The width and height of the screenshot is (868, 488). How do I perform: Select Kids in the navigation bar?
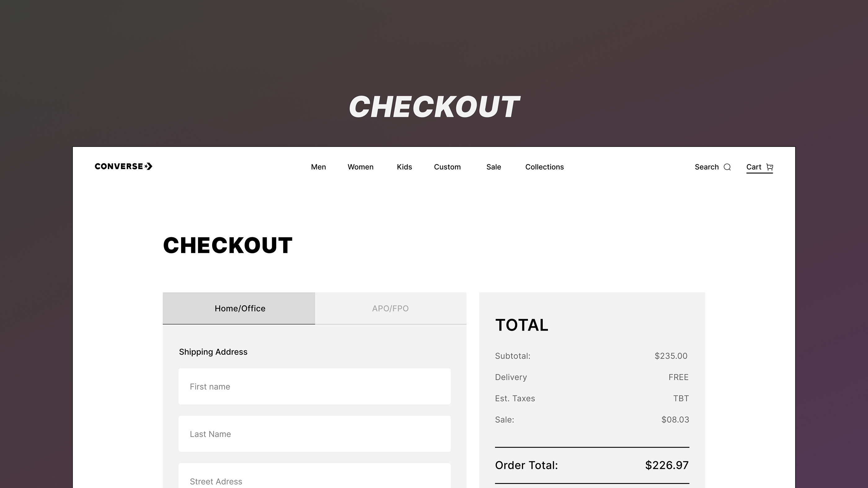pyautogui.click(x=404, y=167)
